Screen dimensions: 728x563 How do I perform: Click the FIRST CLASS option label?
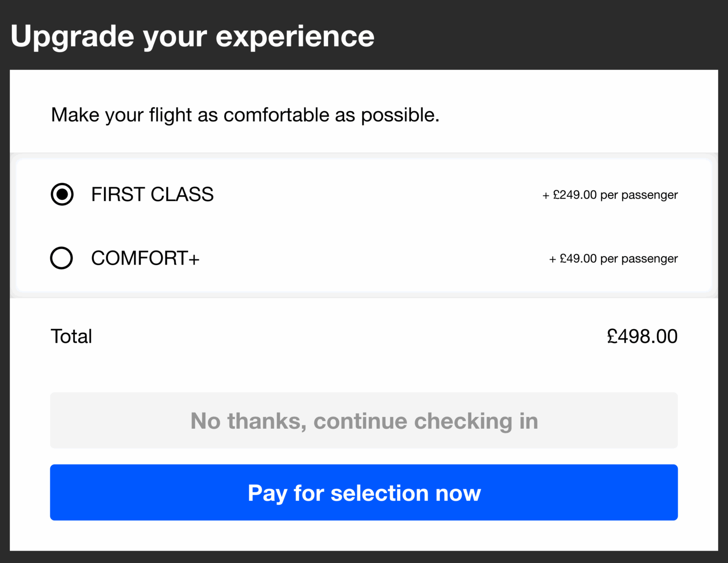coord(152,194)
